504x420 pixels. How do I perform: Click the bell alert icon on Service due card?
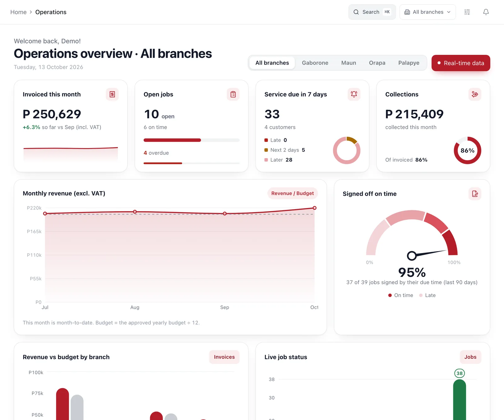click(x=354, y=94)
